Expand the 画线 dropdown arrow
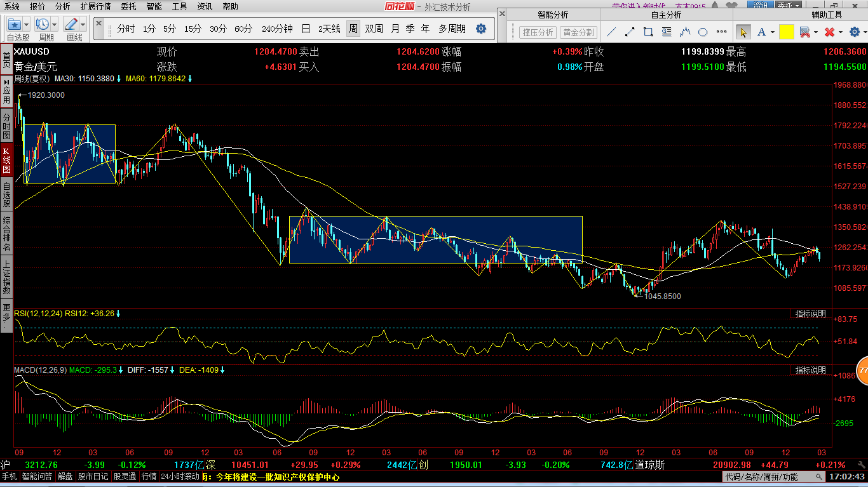Viewport: 868px width, 487px height. pyautogui.click(x=83, y=24)
